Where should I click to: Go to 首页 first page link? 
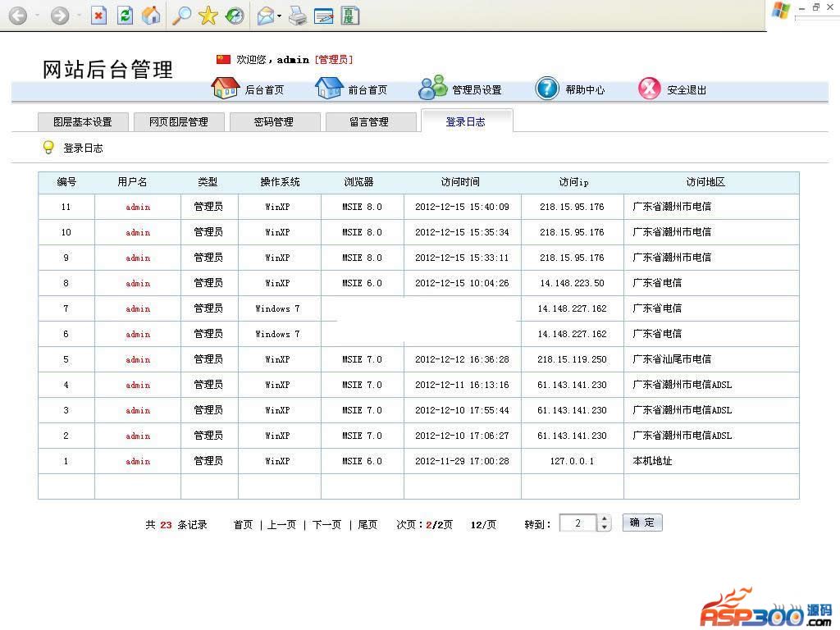coord(243,524)
